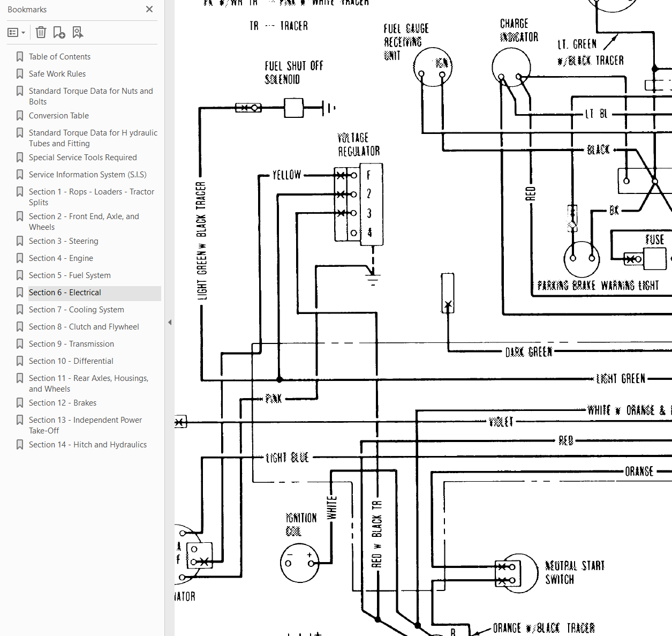Click the bookmark icon beside Safe Work Rules
The image size is (672, 636).
(20, 74)
